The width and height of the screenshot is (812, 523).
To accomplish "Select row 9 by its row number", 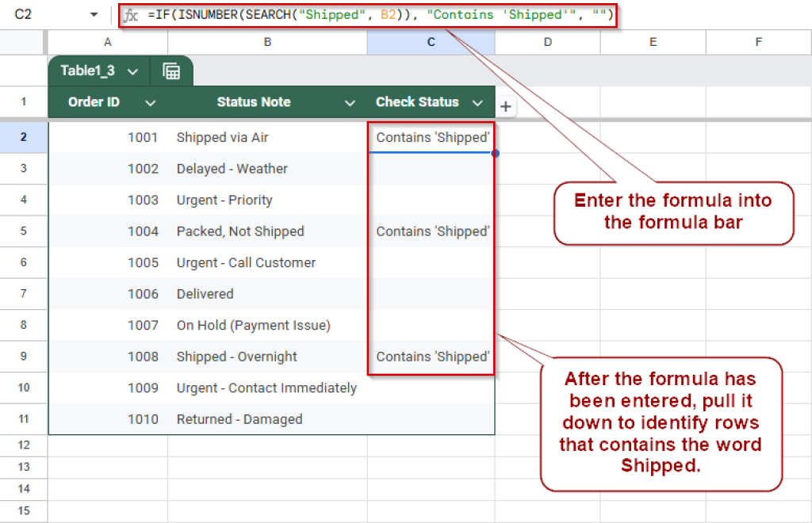I will (x=23, y=357).
